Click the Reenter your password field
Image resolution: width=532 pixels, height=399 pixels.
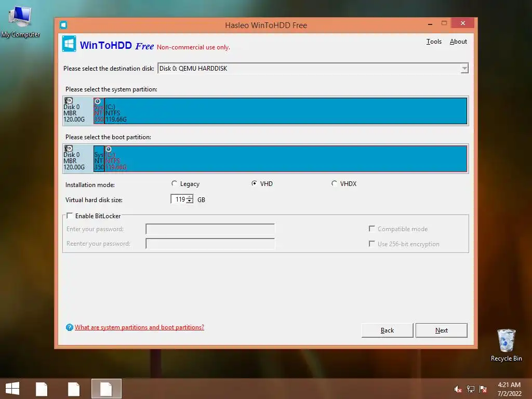210,244
